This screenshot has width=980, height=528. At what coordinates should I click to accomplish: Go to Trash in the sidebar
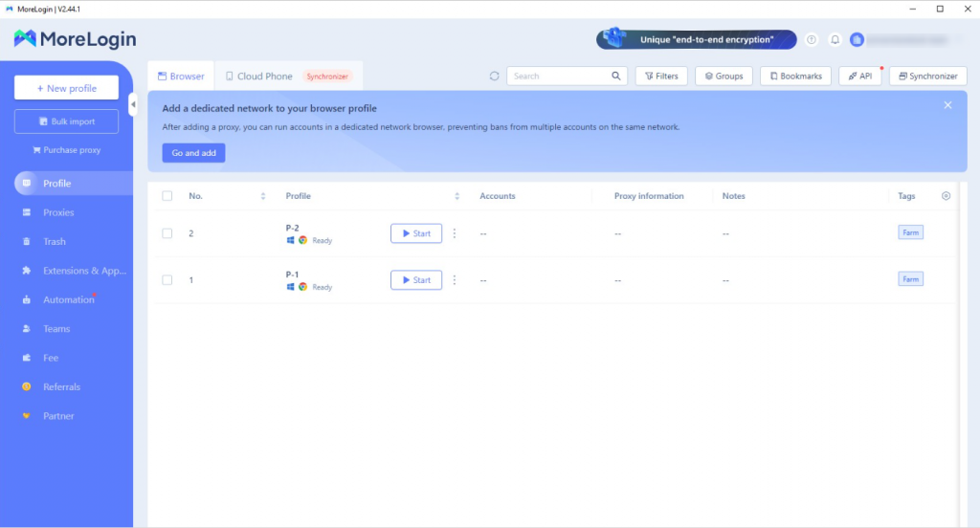pos(55,242)
